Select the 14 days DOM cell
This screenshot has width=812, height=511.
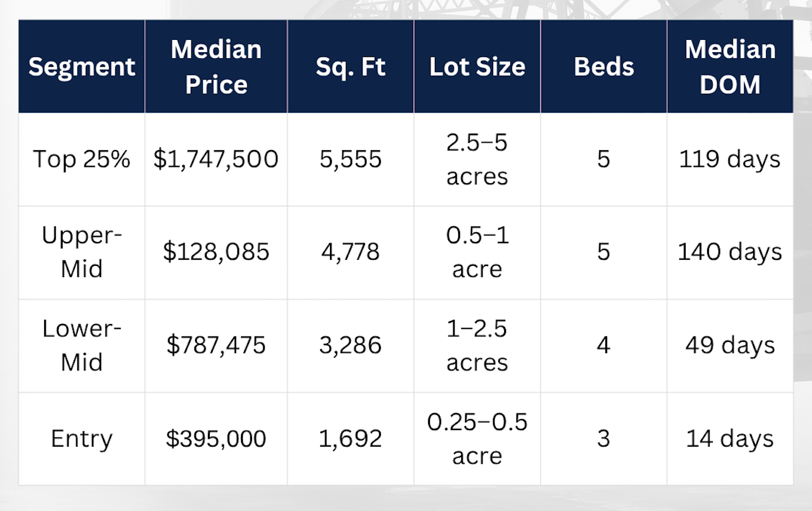[730, 439]
